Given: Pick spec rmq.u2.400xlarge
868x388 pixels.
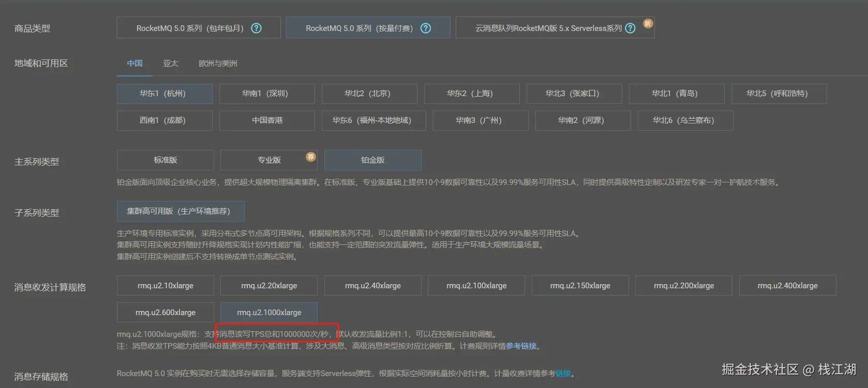Looking at the screenshot, I should point(788,286).
